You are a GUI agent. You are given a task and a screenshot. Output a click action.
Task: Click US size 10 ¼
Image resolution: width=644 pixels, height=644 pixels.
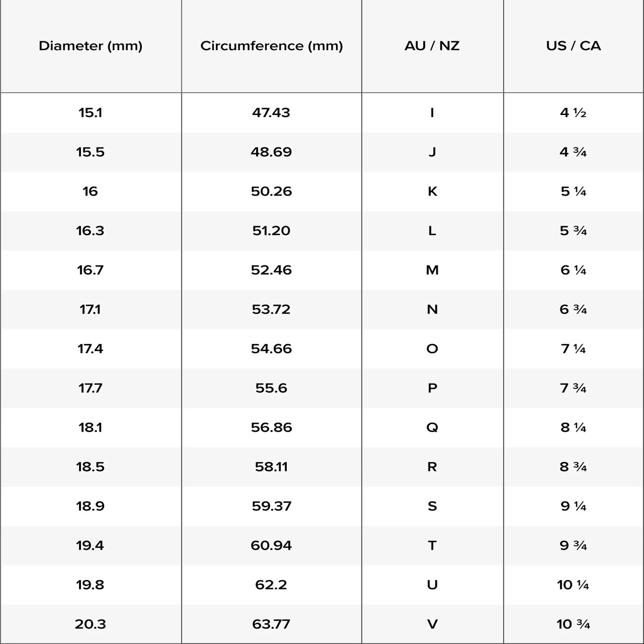[573, 585]
